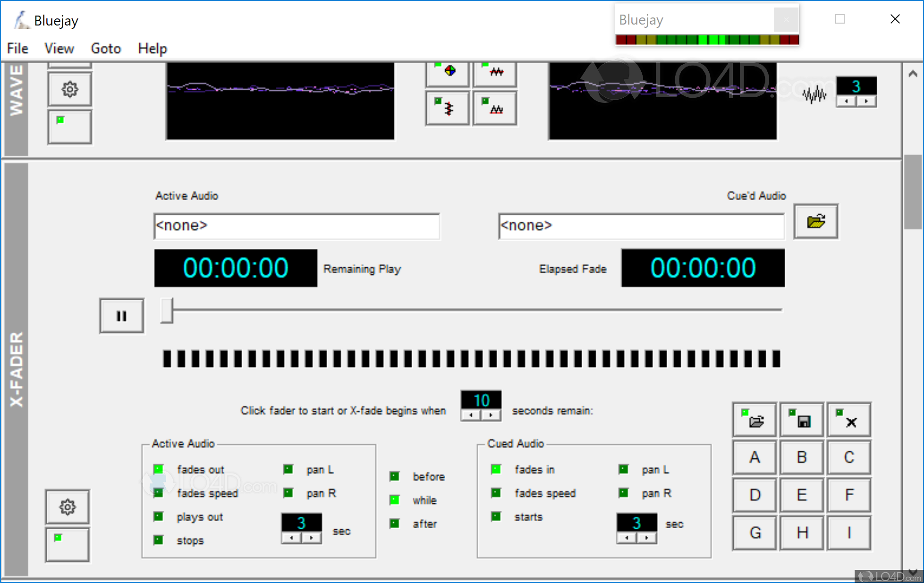Select preset button E
Image resolution: width=924 pixels, height=583 pixels.
(x=802, y=495)
